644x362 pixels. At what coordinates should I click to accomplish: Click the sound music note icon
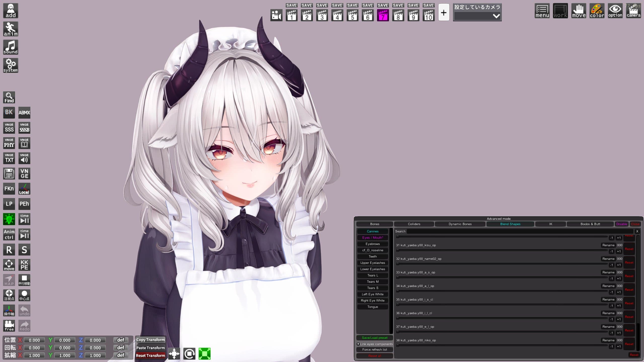(11, 47)
